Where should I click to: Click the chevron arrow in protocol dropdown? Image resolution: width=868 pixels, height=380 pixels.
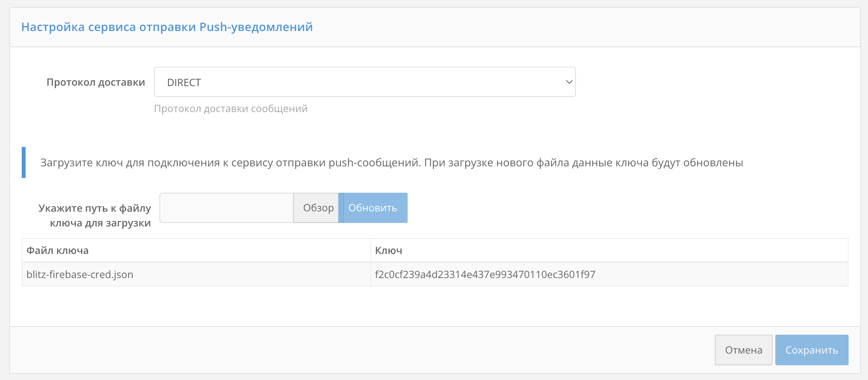pyautogui.click(x=569, y=82)
